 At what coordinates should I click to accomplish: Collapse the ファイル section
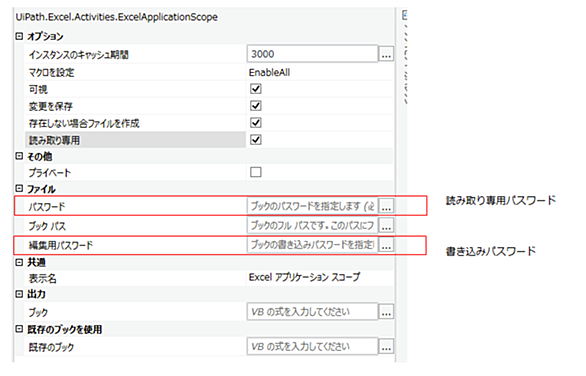[x=19, y=189]
